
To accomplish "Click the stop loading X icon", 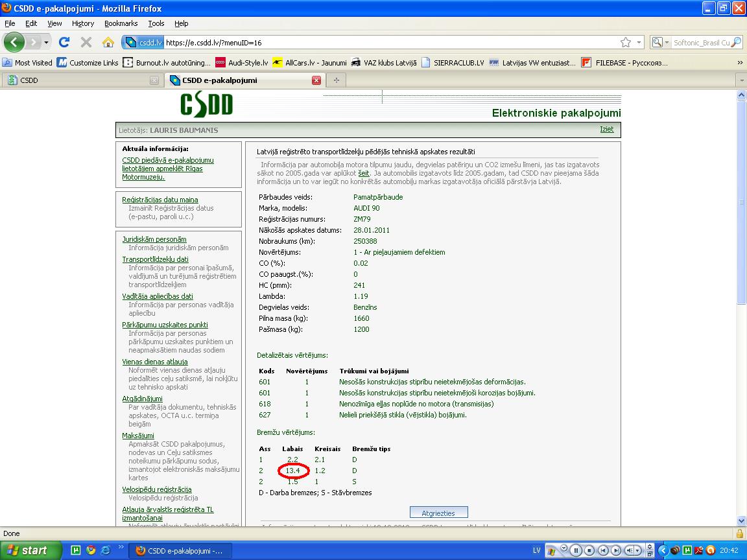I will (86, 42).
